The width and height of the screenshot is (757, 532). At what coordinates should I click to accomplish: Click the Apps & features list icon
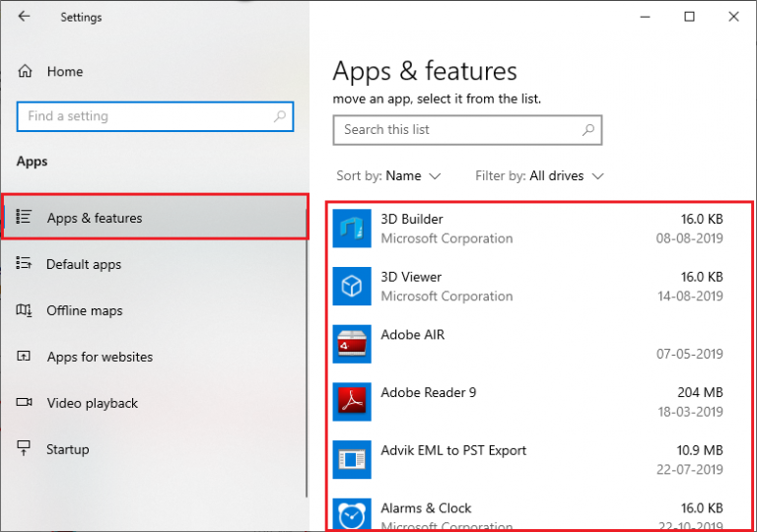coord(24,217)
